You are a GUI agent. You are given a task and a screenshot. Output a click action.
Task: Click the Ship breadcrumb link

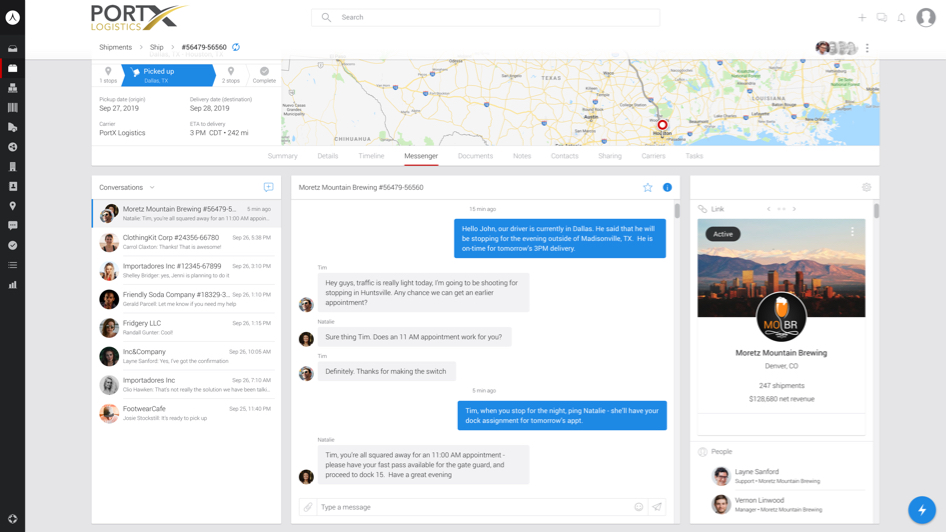(x=156, y=47)
